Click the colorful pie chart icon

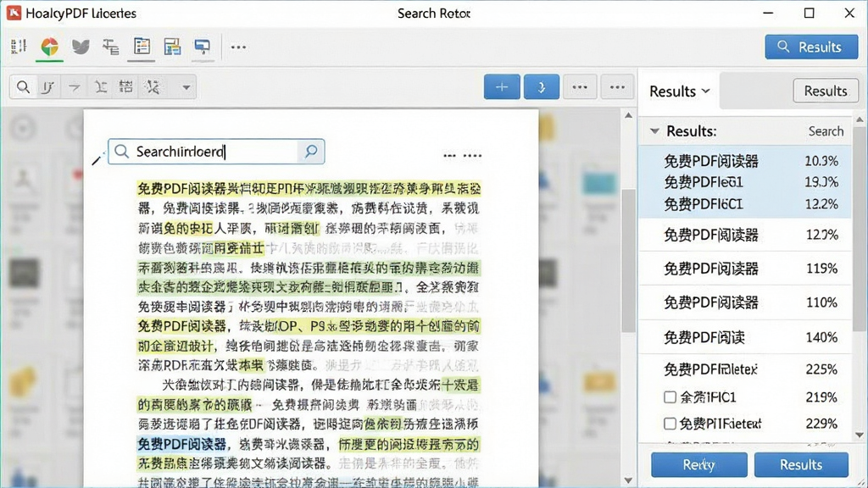click(49, 47)
